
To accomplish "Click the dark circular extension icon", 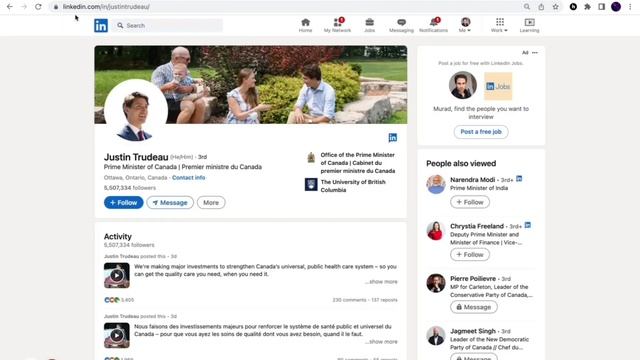I will coord(573,7).
